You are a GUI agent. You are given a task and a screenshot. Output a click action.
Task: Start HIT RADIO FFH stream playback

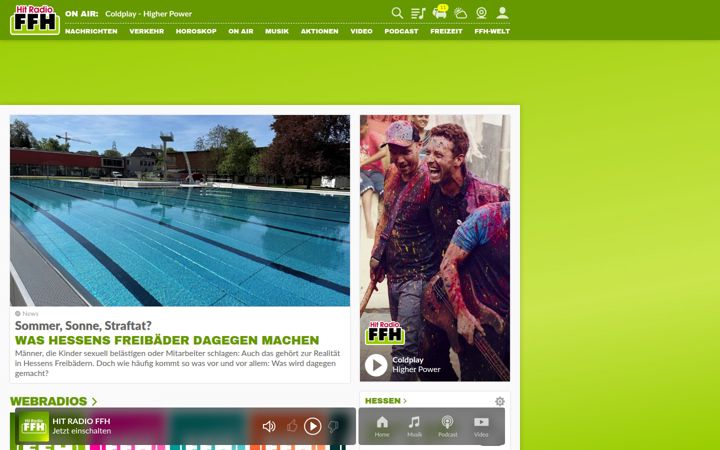point(313,426)
